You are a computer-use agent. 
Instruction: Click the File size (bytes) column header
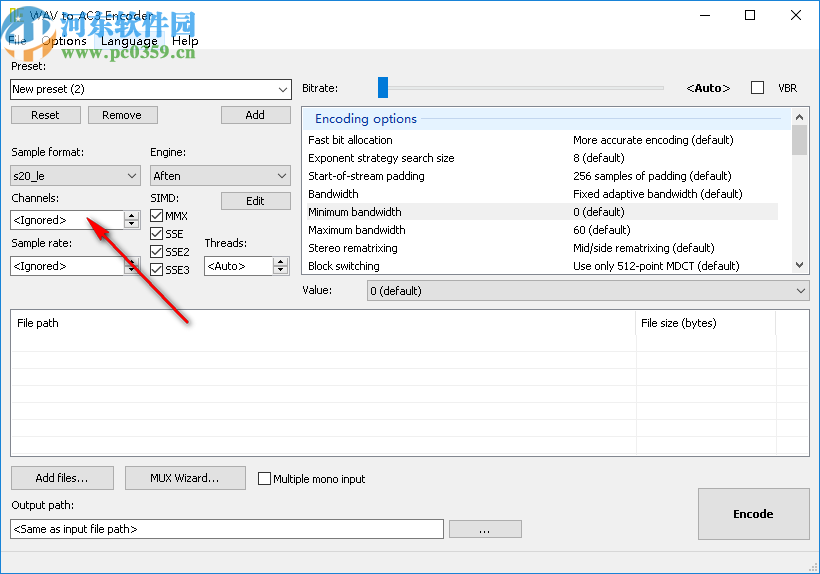tap(705, 323)
